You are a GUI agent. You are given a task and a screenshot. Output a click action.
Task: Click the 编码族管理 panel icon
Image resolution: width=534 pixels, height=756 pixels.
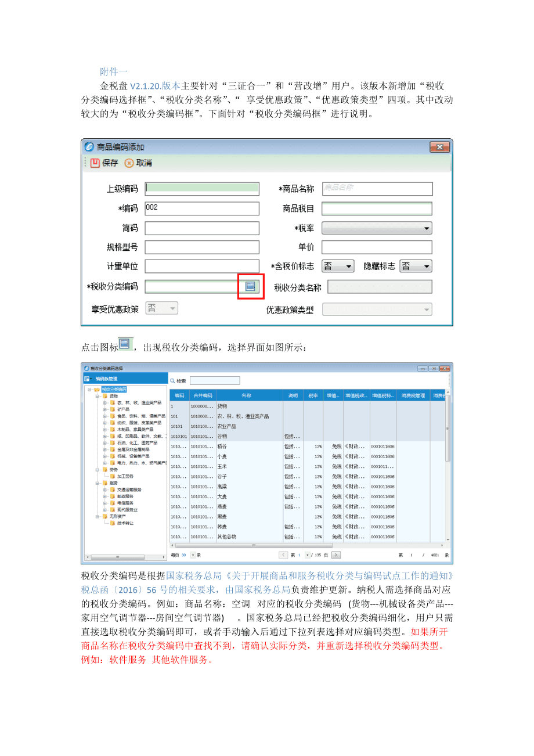point(88,379)
